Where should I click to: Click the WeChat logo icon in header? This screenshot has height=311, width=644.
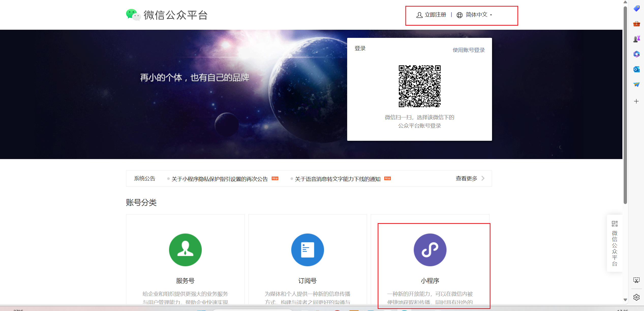point(133,15)
